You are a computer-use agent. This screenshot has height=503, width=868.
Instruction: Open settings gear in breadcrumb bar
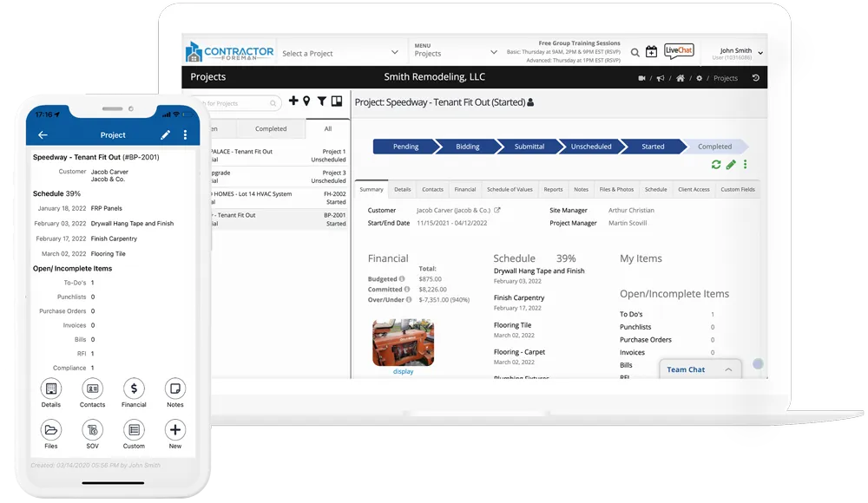coord(699,79)
